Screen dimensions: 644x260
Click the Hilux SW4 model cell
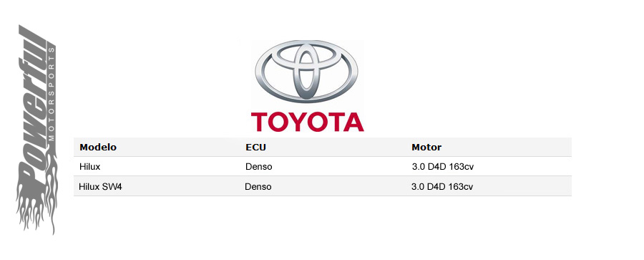coord(100,187)
